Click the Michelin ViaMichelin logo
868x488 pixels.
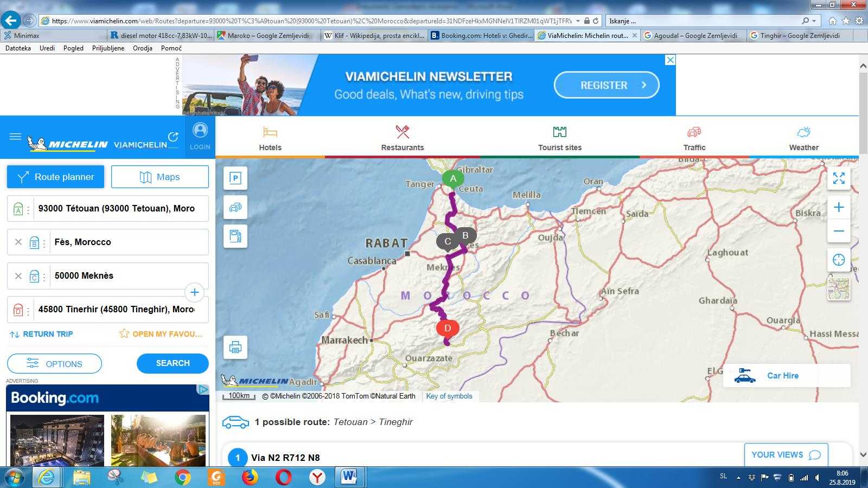pos(98,144)
